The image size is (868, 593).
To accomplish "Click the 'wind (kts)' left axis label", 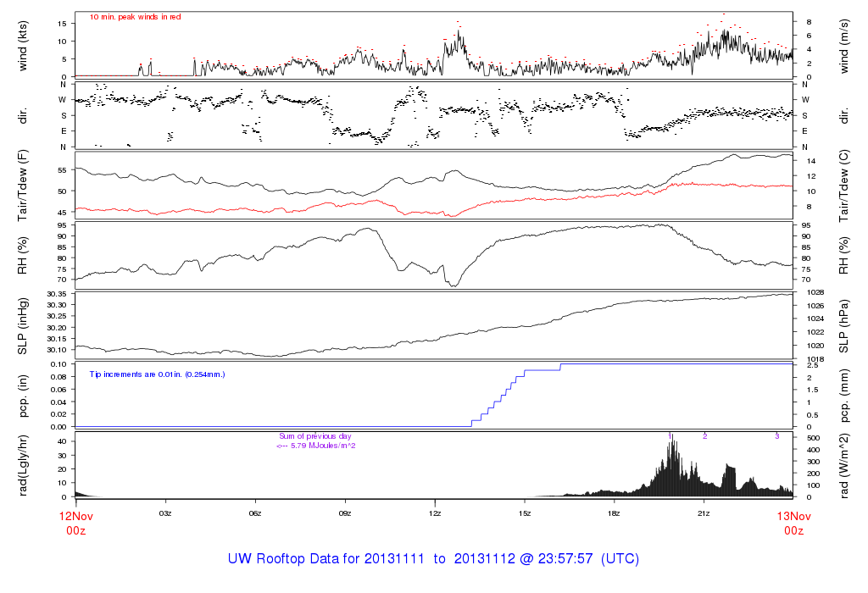I will [23, 46].
